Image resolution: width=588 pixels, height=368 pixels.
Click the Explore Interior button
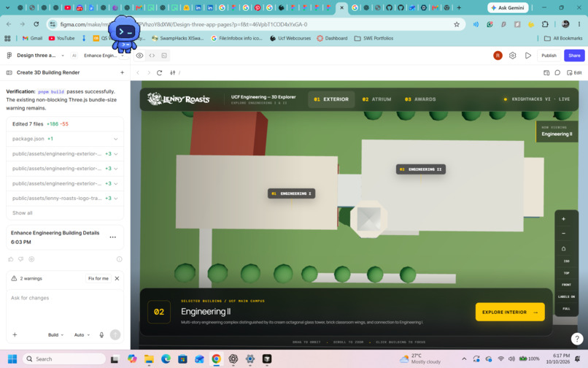coord(510,312)
